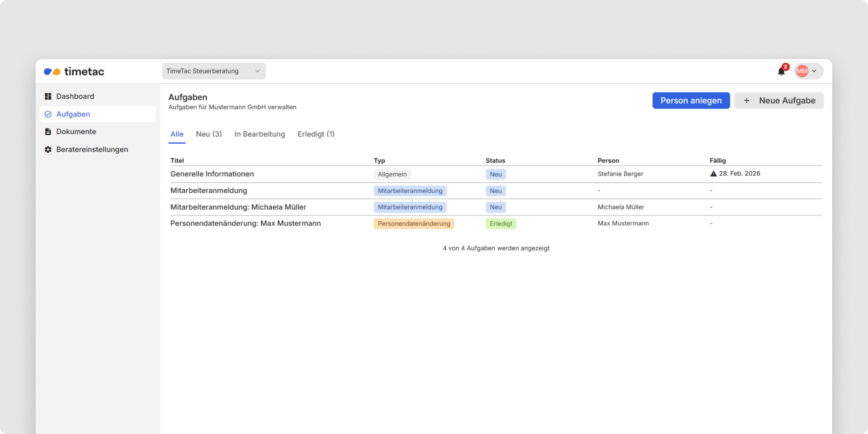Open the notifications bell
Image resolution: width=868 pixels, height=434 pixels.
[781, 72]
